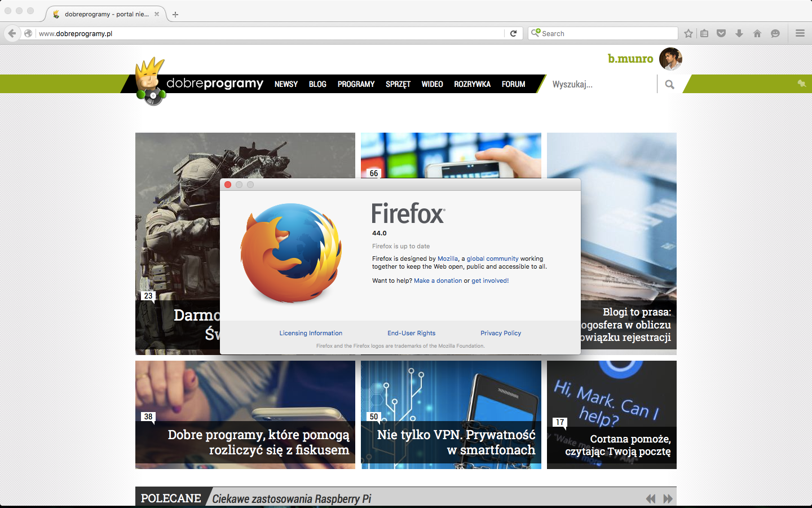
Task: Go to home page icon
Action: point(757,33)
